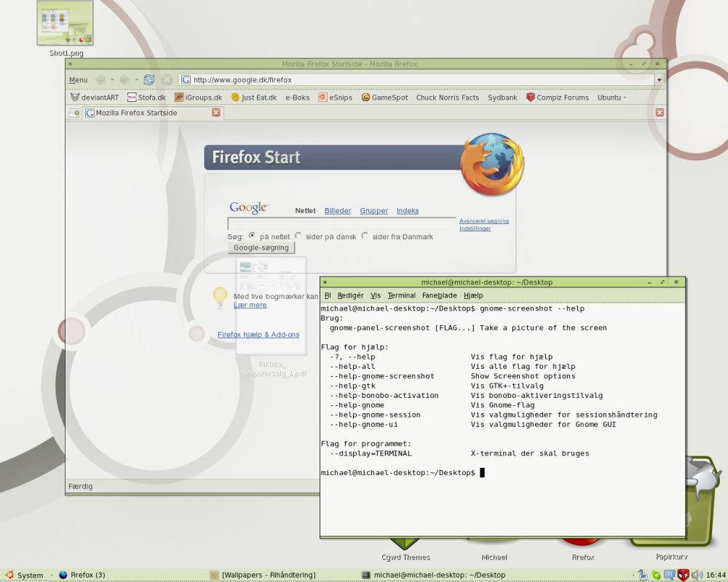This screenshot has width=728, height=582.
Task: Click the Lær mere link
Action: (250, 305)
